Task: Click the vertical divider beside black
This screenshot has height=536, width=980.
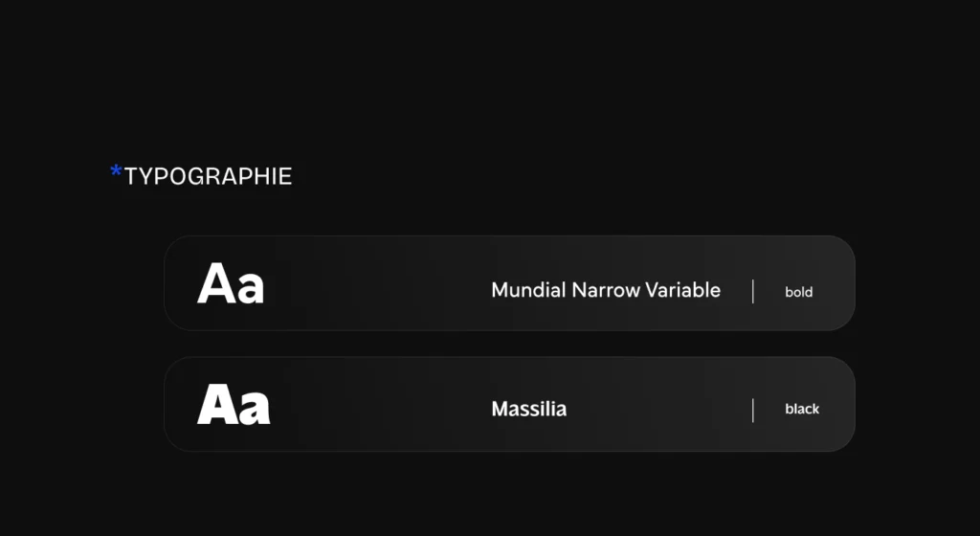Action: pyautogui.click(x=753, y=411)
